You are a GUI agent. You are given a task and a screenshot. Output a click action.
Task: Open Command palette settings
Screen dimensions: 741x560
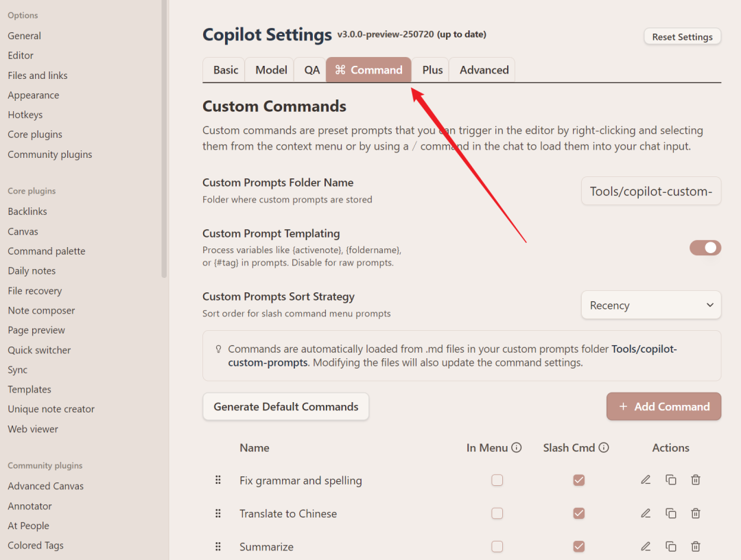[x=47, y=251]
